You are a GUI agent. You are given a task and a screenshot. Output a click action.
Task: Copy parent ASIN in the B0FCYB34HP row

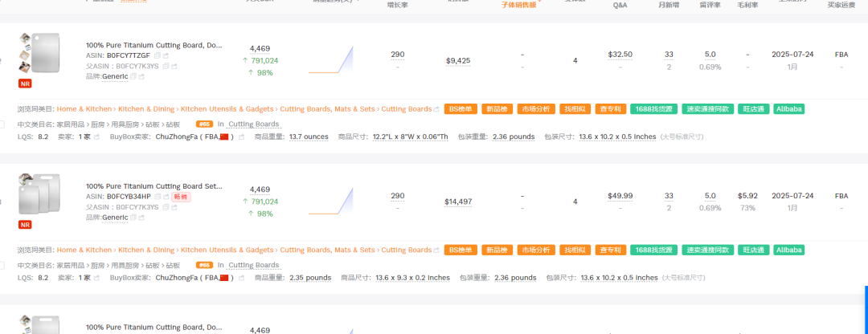tap(166, 207)
